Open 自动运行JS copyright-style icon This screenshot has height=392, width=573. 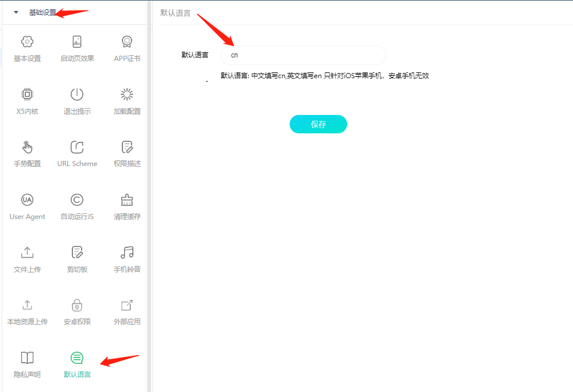tap(77, 199)
